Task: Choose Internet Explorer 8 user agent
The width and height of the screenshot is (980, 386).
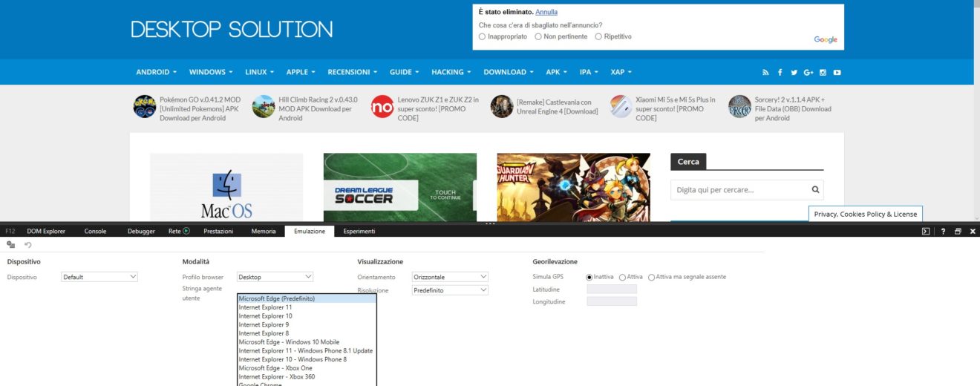Action: 307,333
